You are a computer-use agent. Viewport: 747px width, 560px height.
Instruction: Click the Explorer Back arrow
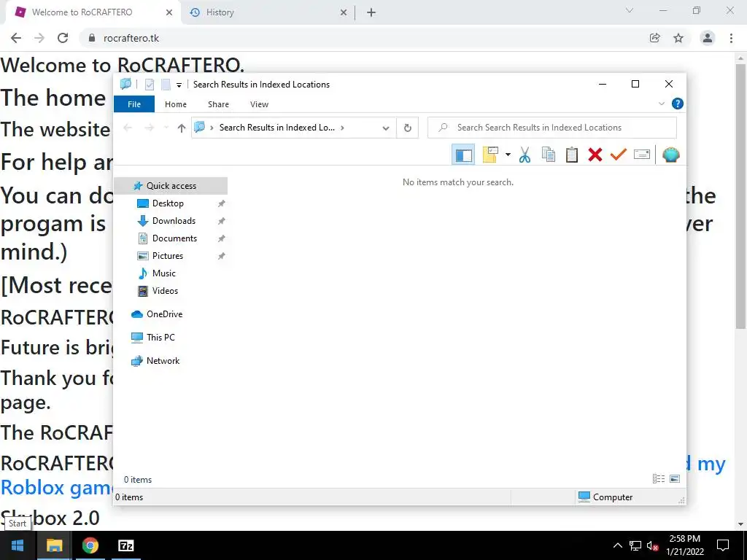[x=128, y=128]
